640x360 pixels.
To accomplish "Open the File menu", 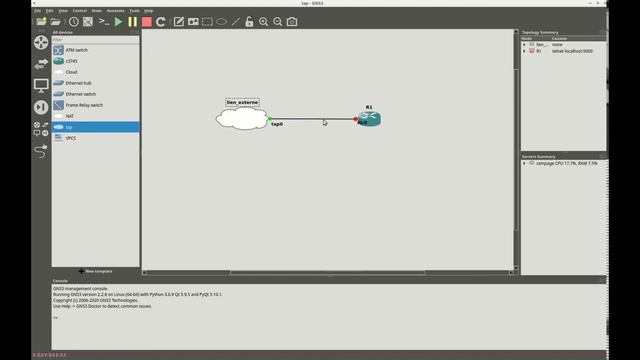I will coord(38,11).
